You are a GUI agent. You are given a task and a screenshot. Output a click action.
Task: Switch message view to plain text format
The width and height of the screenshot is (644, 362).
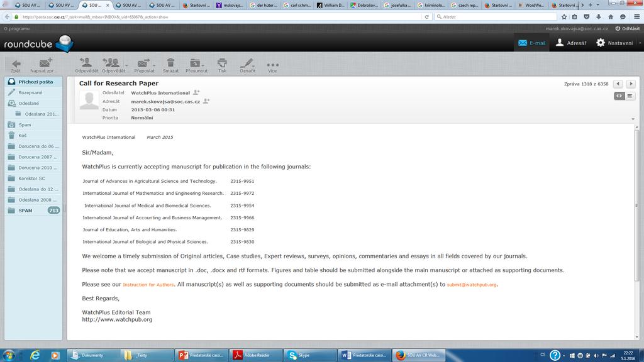[630, 96]
